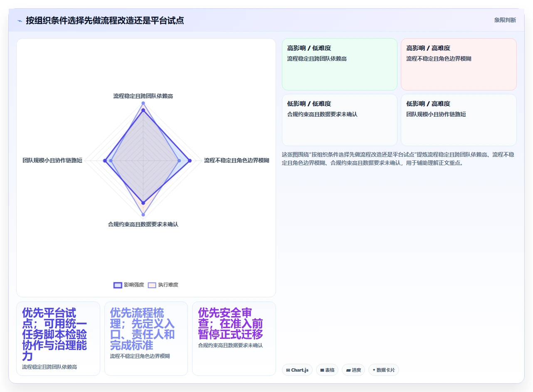Click 合规约束高且数据要求未确认 in the low-impact low-difficulty card
Image resolution: width=533 pixels, height=392 pixels.
point(322,114)
